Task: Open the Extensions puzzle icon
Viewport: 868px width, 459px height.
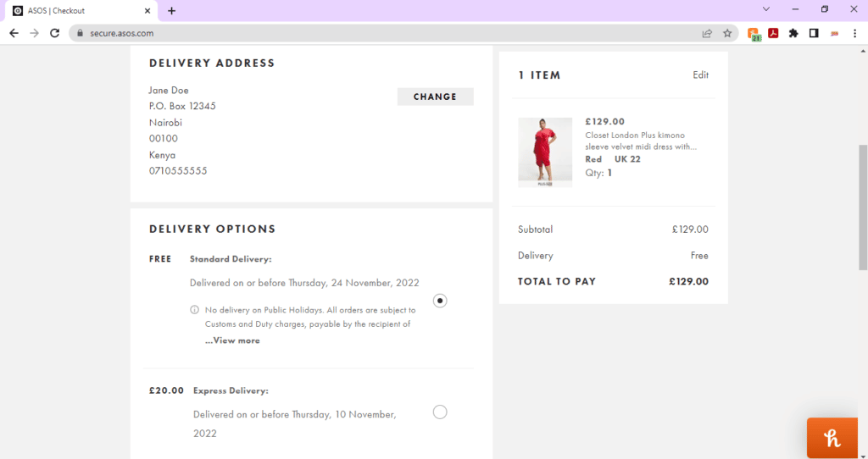Action: pos(793,33)
